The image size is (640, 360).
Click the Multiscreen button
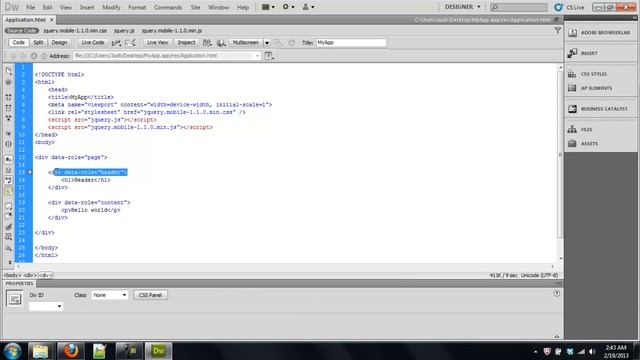click(245, 42)
